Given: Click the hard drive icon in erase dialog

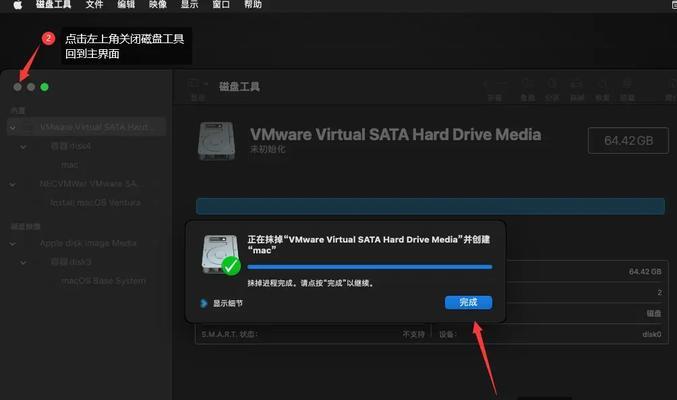Looking at the screenshot, I should [x=221, y=254].
